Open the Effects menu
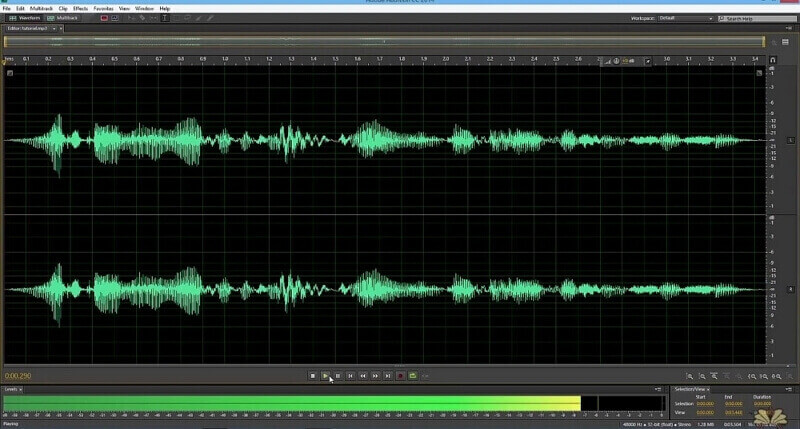 [81, 9]
